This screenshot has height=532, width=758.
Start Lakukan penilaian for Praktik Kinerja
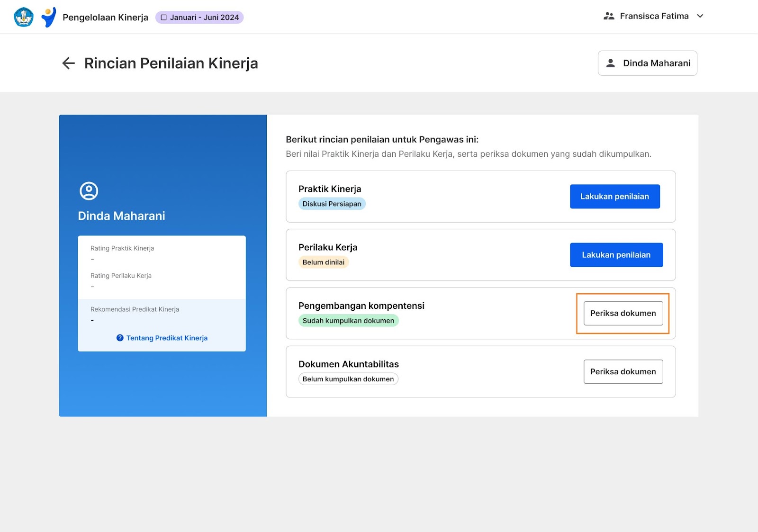[614, 197]
